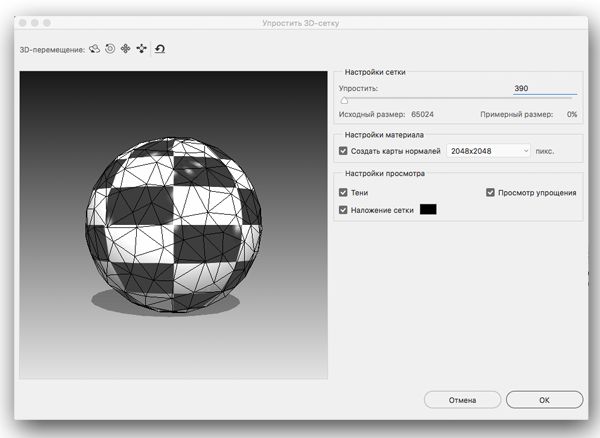The width and height of the screenshot is (600, 438).
Task: Toggle the Тени checkbox
Action: (343, 192)
